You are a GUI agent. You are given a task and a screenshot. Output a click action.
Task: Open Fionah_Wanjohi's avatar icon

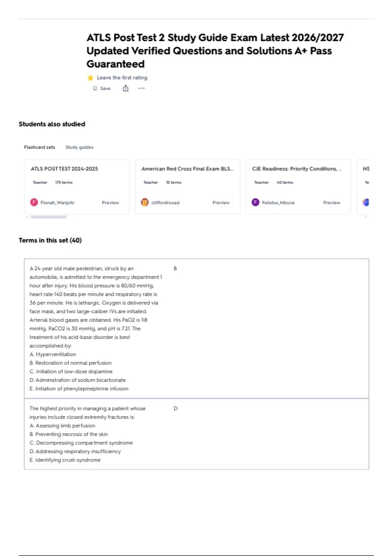click(34, 202)
